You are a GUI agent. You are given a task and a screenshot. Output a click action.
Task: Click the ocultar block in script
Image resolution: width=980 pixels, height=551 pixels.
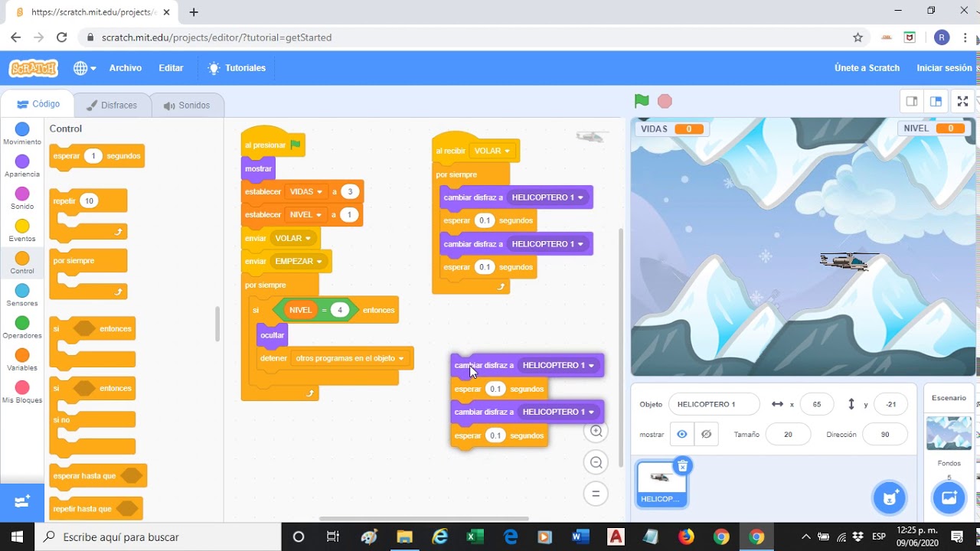coord(272,335)
